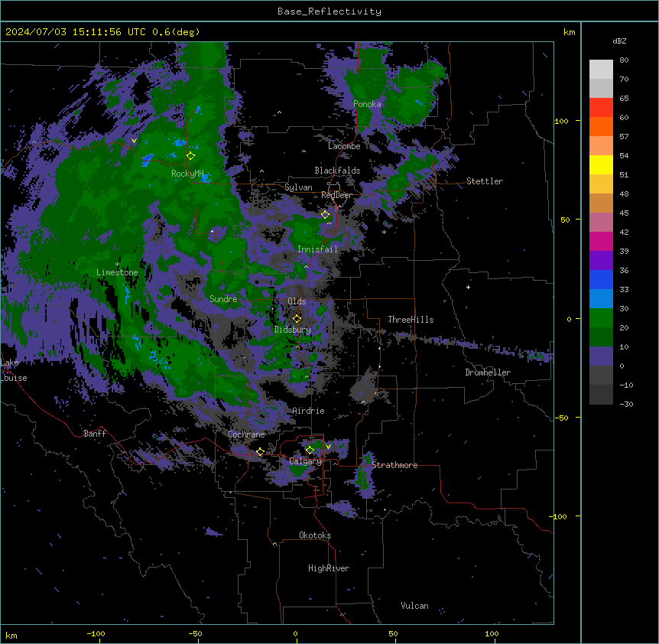Click the bright green swatch between 30 and 20
The height and width of the screenshot is (644, 659).
click(x=601, y=318)
